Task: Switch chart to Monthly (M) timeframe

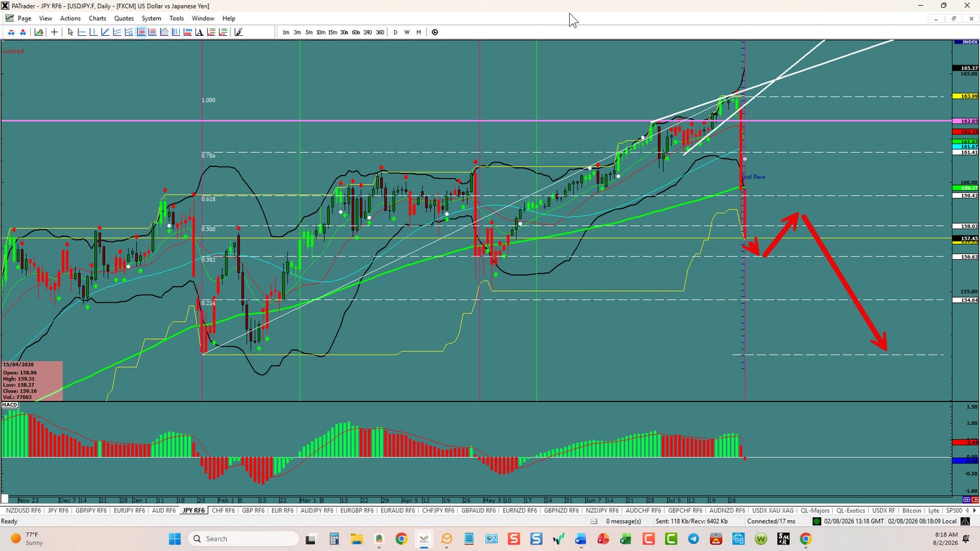Action: click(x=419, y=32)
